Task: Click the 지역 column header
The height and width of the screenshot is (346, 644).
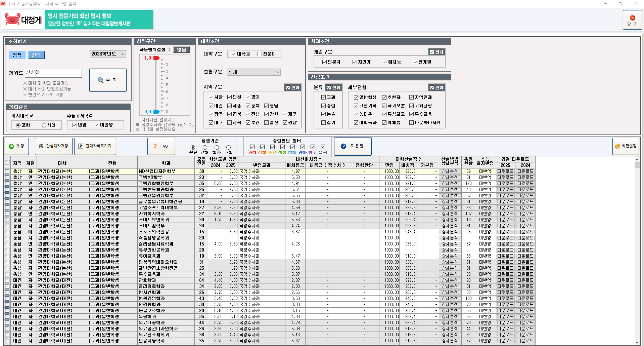Action: click(x=17, y=163)
